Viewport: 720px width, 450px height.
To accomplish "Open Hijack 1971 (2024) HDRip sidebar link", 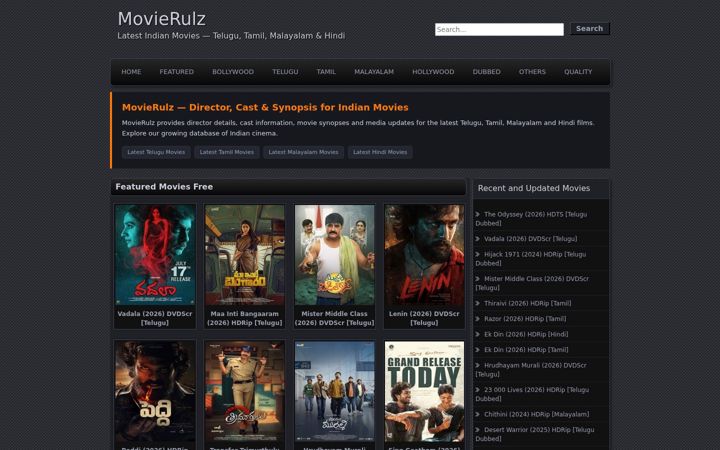I will pyautogui.click(x=531, y=259).
